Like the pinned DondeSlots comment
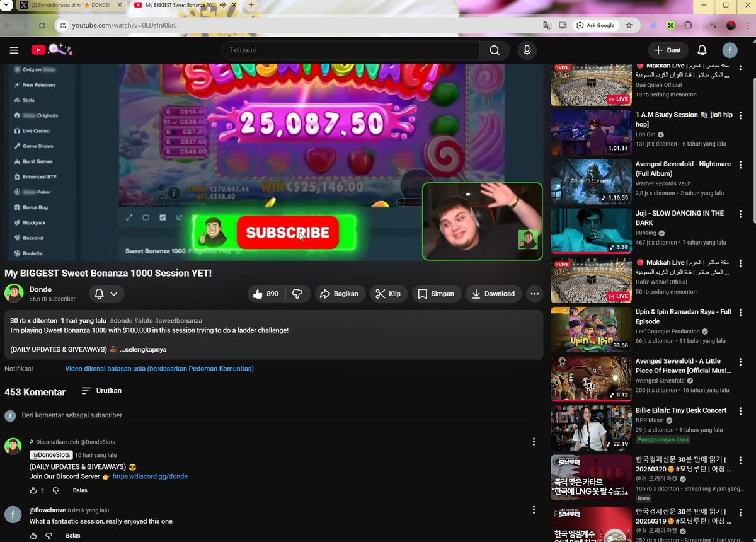 tap(33, 490)
